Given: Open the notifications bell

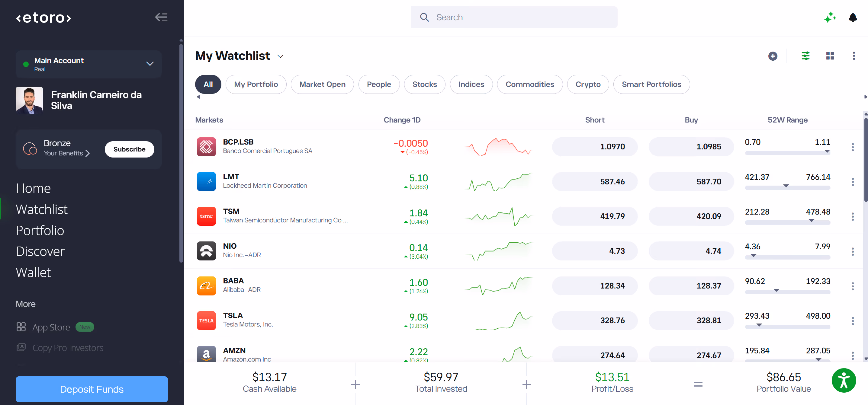Looking at the screenshot, I should 853,17.
